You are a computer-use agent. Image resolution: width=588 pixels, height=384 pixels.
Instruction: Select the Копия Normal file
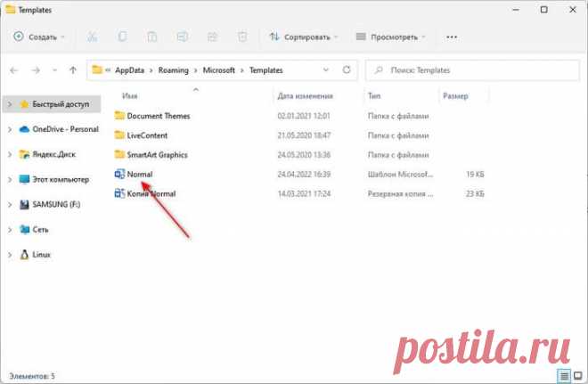click(x=151, y=194)
